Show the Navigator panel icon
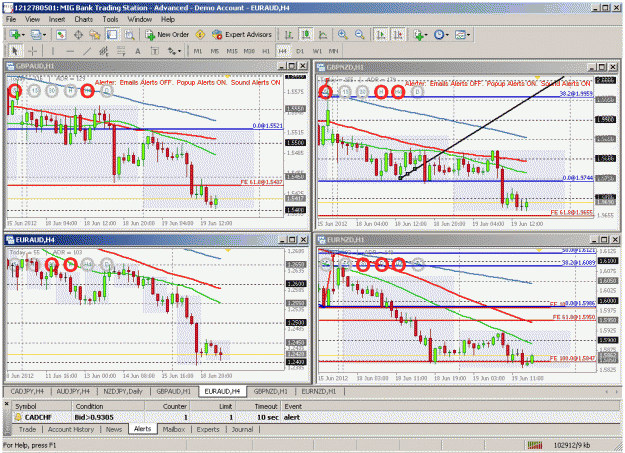This screenshot has height=453, width=625. click(95, 35)
